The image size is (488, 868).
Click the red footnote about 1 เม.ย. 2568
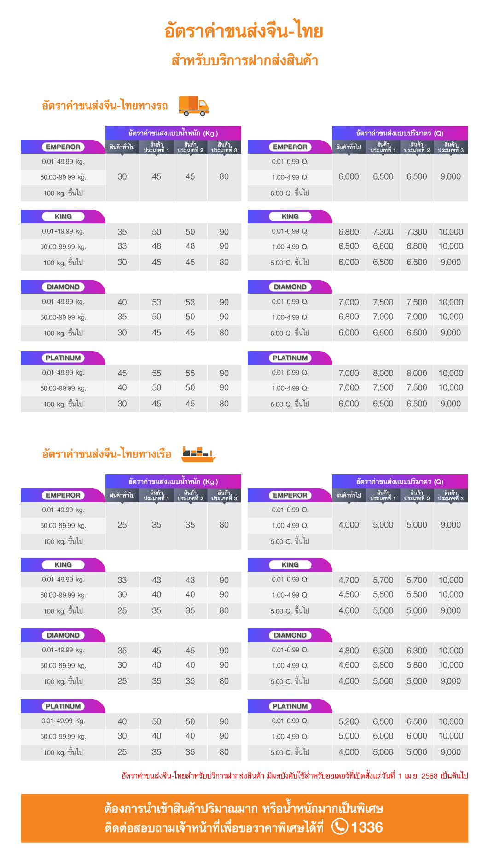(295, 775)
